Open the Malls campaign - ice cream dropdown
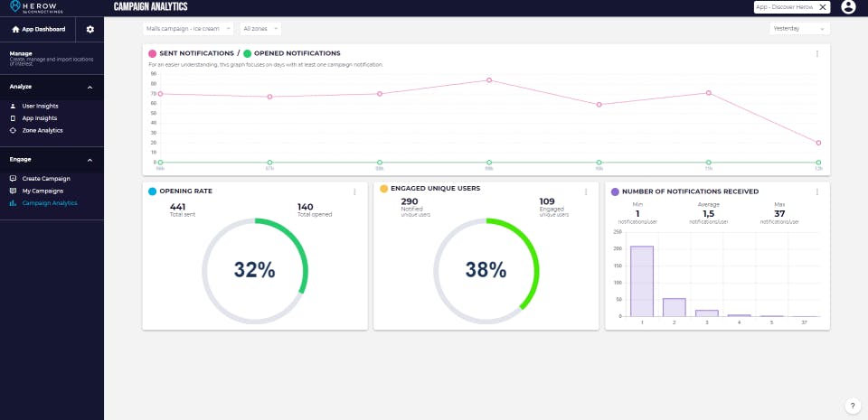Viewport: 868px width, 420px height. pos(188,28)
